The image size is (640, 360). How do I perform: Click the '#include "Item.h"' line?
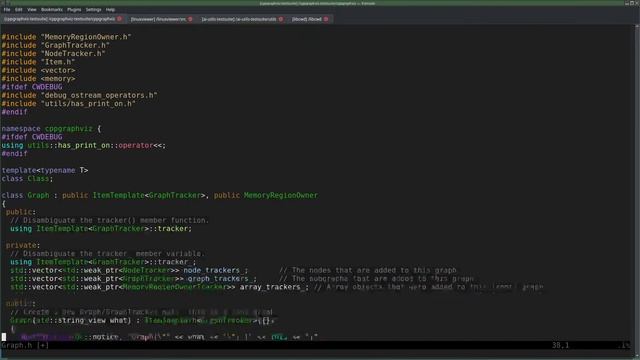[x=38, y=62]
